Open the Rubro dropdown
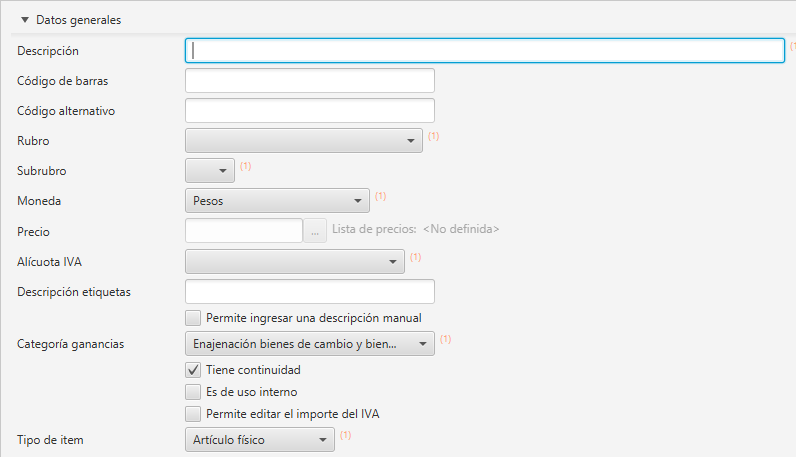The height and width of the screenshot is (457, 796). 304,141
